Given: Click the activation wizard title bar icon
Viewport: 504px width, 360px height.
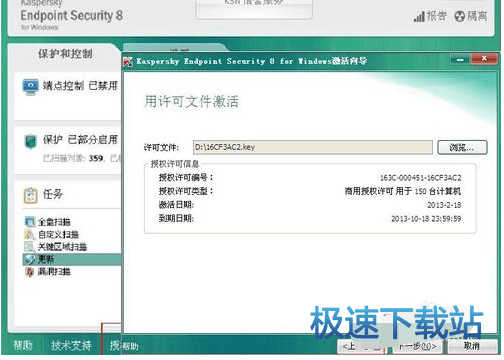Looking at the screenshot, I should pos(128,62).
